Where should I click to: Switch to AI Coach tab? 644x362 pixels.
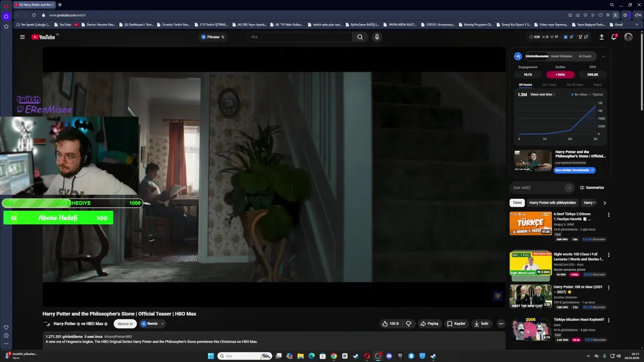tap(585, 56)
